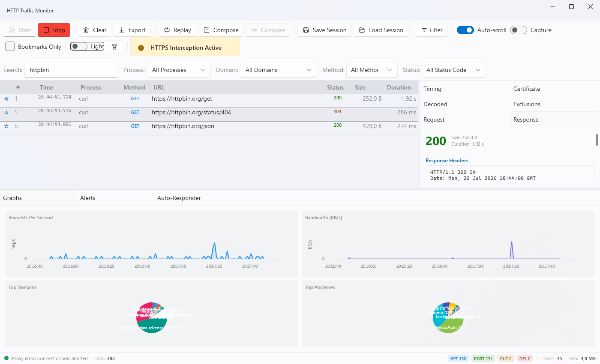Select the https://httpbin.org/status/404 URL
The image size is (600, 364).
tap(191, 112)
